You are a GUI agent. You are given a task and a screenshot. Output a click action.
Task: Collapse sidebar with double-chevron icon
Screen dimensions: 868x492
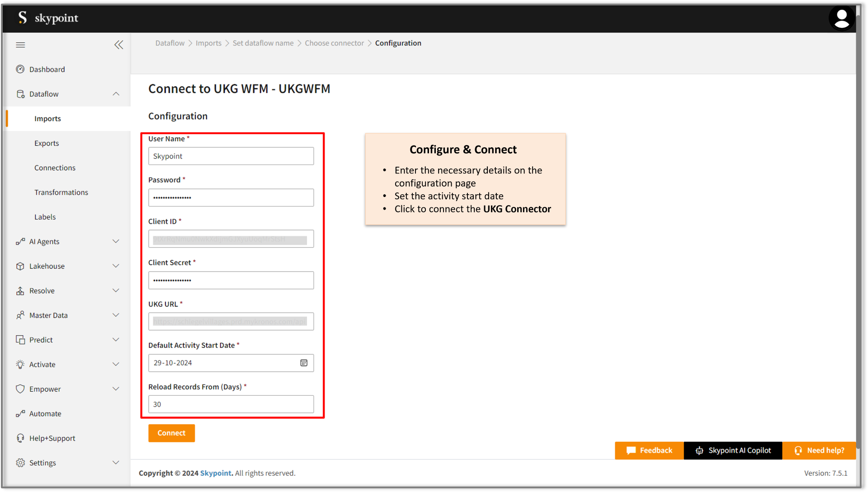click(x=118, y=45)
